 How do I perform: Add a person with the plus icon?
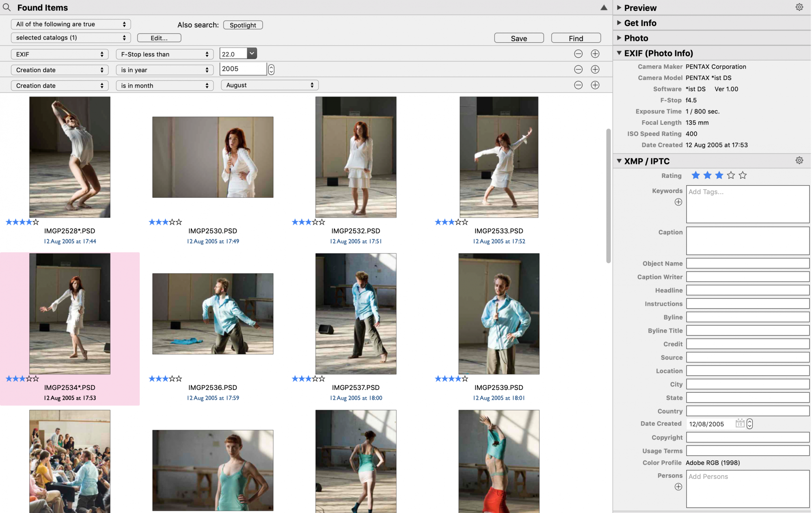point(678,487)
